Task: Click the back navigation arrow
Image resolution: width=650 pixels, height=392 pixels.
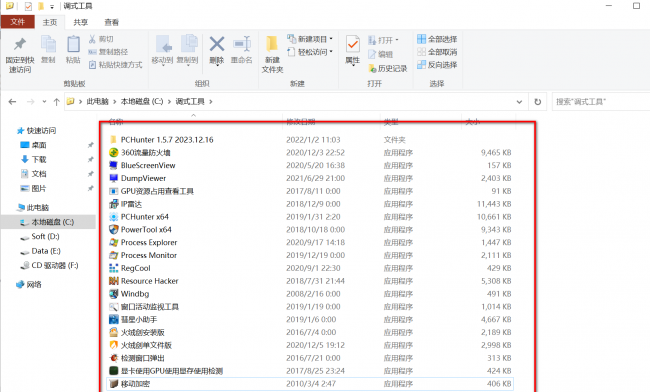Action: [x=12, y=102]
